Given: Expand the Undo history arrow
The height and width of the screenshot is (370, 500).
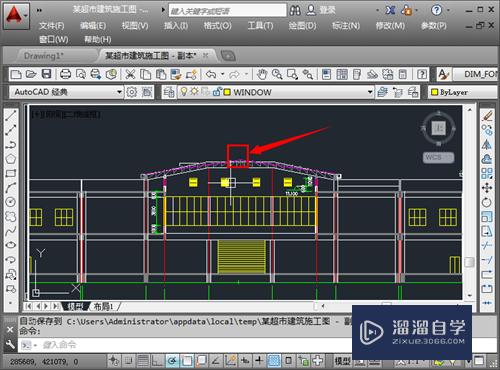Looking at the screenshot, I should pos(222,74).
